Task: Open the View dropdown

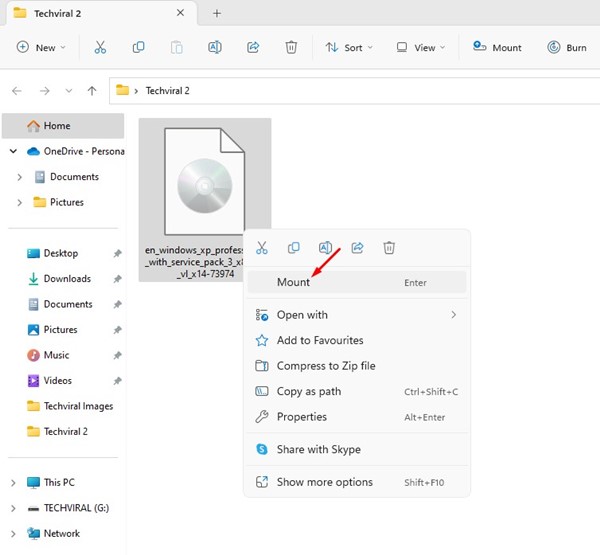Action: [421, 47]
